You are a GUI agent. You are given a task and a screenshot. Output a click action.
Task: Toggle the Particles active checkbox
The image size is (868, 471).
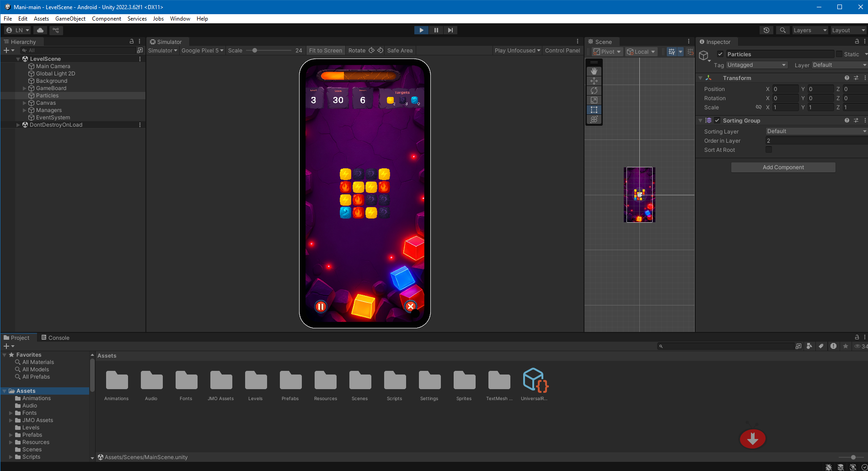[x=720, y=54]
